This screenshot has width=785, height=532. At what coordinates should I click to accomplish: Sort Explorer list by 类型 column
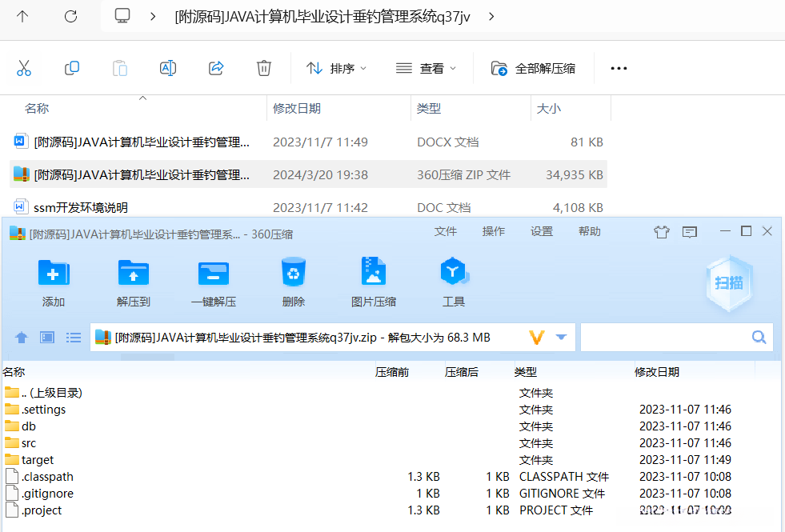(x=429, y=108)
